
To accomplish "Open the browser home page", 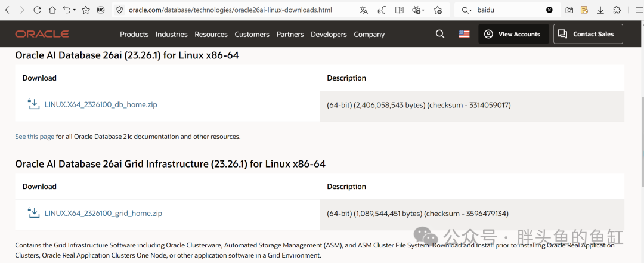I will (x=52, y=10).
